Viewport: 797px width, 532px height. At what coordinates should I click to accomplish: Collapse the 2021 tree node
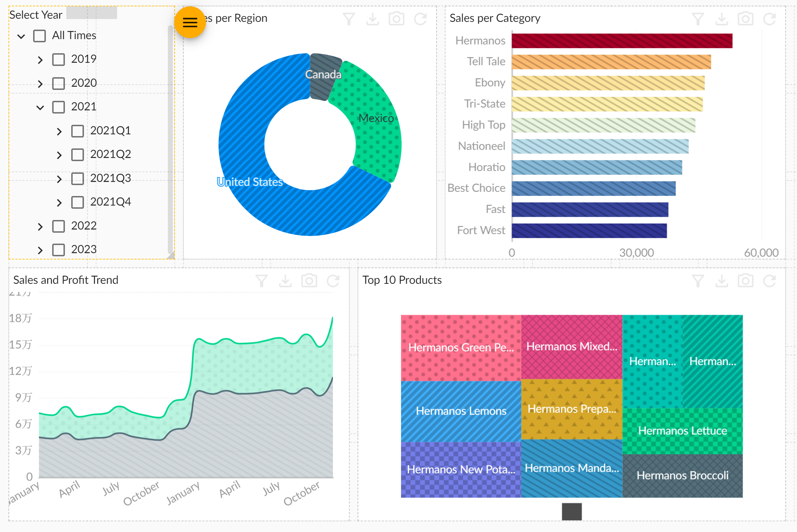click(40, 107)
